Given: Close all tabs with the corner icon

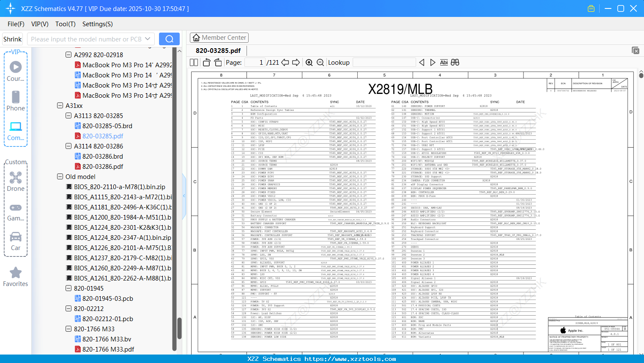Looking at the screenshot, I should (636, 50).
